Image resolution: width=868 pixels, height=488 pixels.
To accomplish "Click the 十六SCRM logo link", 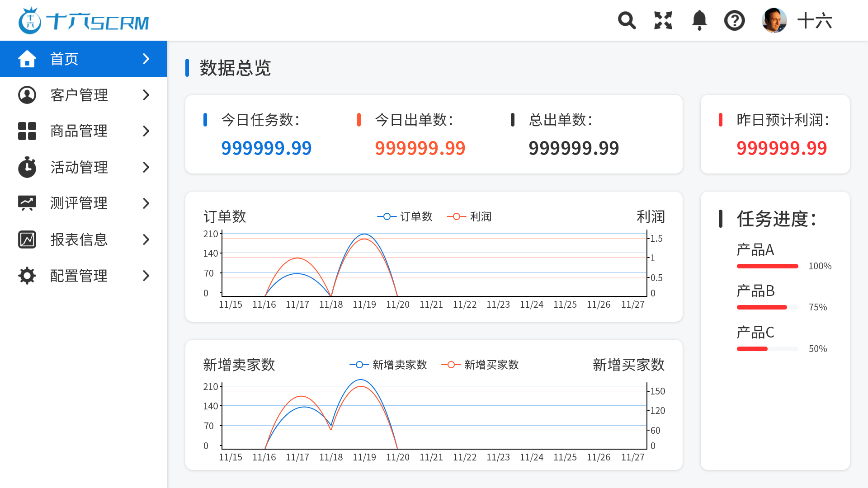I will tap(84, 21).
